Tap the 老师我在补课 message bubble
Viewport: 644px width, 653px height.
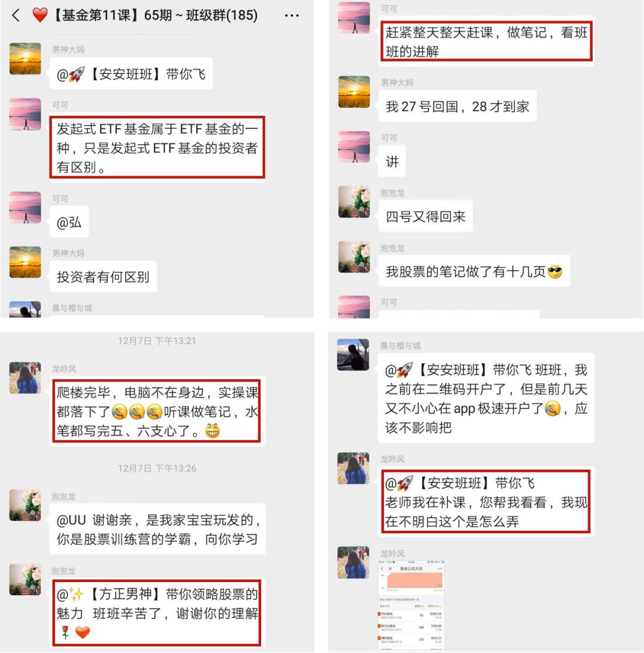click(x=486, y=502)
